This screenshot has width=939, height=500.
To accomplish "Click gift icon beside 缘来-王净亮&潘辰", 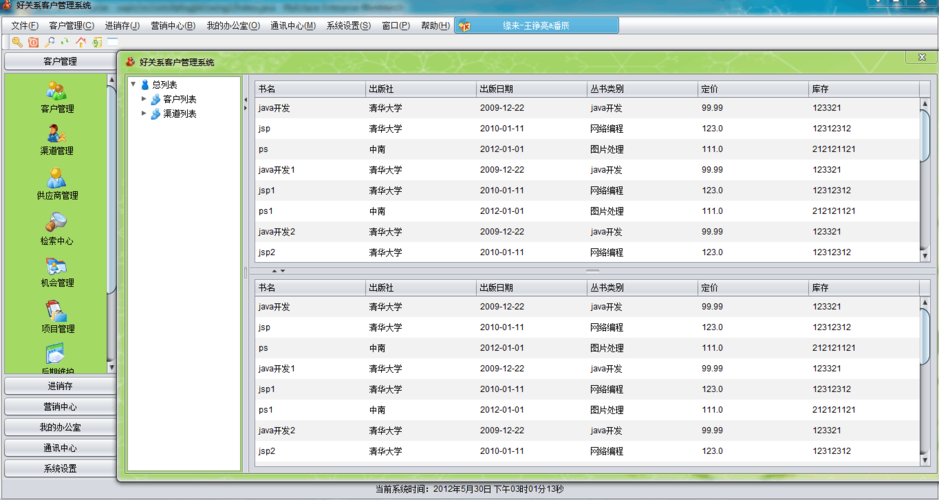I will [464, 26].
